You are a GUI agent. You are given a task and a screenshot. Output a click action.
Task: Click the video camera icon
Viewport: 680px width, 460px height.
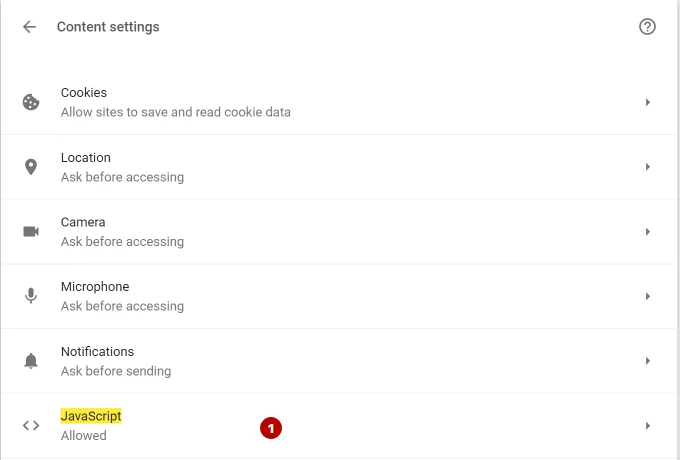[31, 232]
